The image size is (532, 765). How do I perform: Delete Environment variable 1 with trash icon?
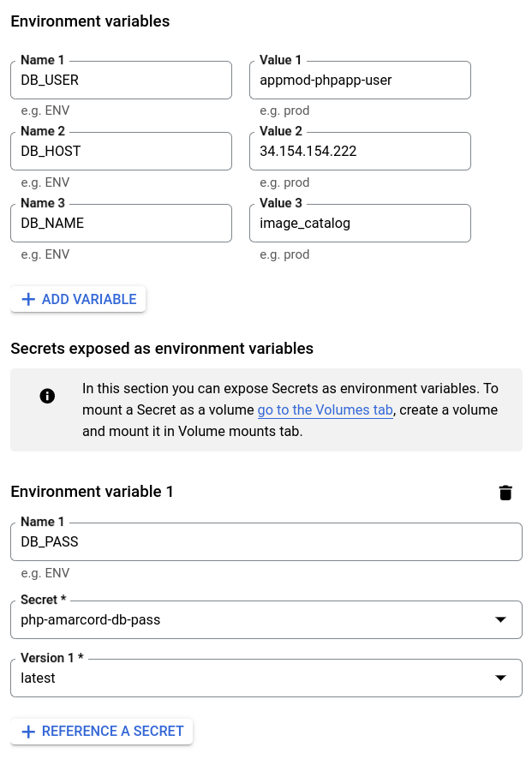[x=505, y=492]
